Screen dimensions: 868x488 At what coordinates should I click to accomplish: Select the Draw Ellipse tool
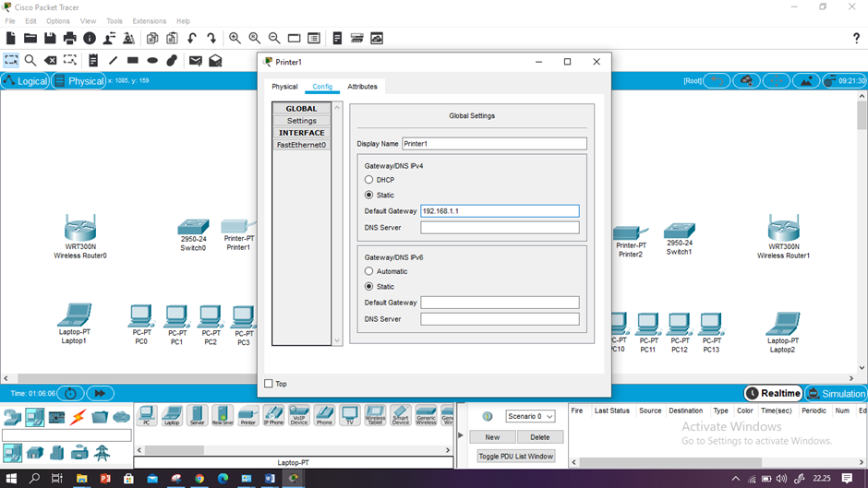152,60
